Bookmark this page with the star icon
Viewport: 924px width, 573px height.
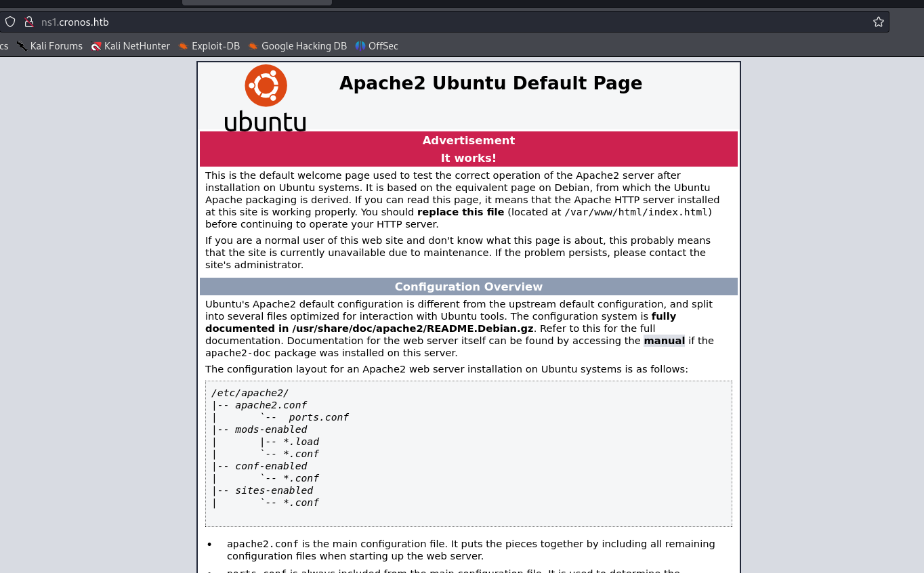pos(878,22)
